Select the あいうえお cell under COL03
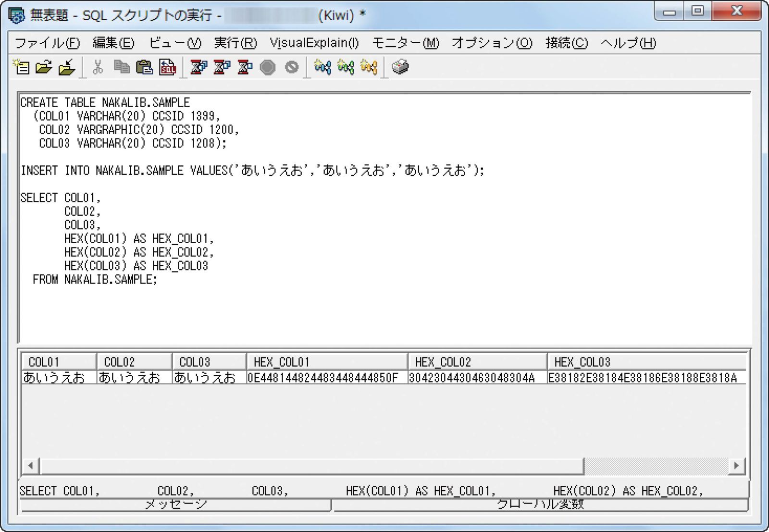Viewport: 769px width, 532px height. (209, 378)
